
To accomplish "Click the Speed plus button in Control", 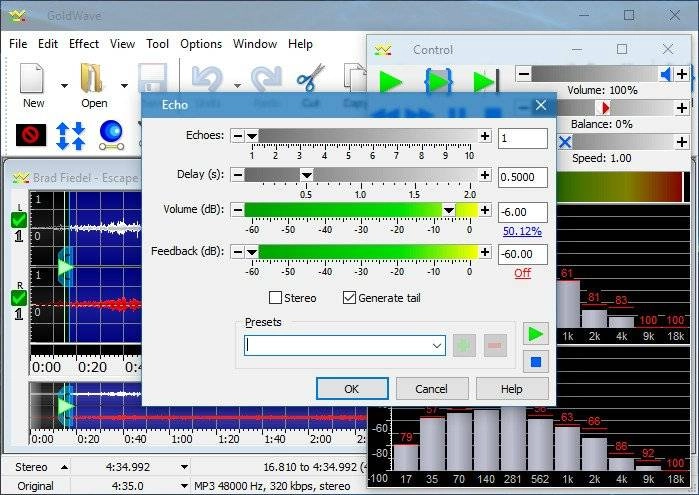I will (x=682, y=142).
